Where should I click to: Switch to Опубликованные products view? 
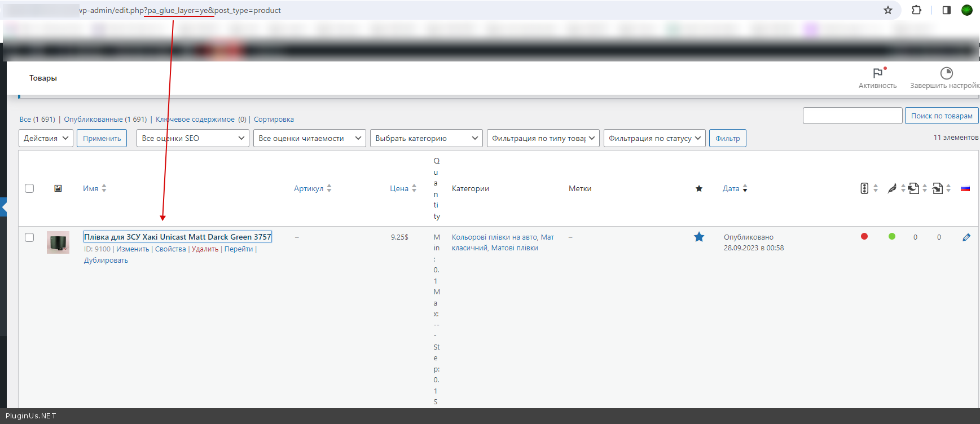coord(93,120)
